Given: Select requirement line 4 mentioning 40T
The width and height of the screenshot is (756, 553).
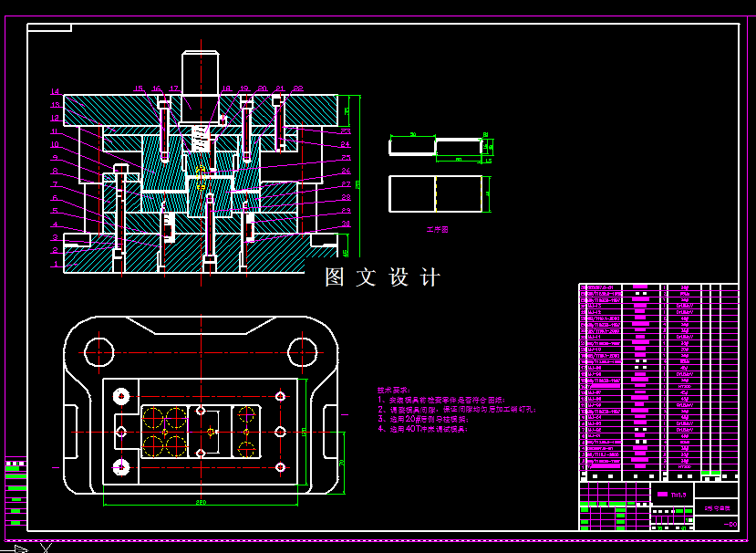Looking at the screenshot, I should pyautogui.click(x=422, y=429).
